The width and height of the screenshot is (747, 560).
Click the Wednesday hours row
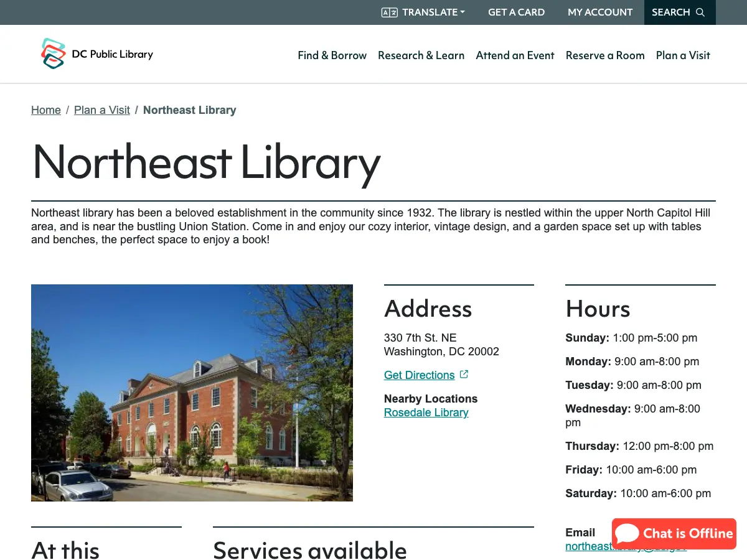[x=633, y=416]
